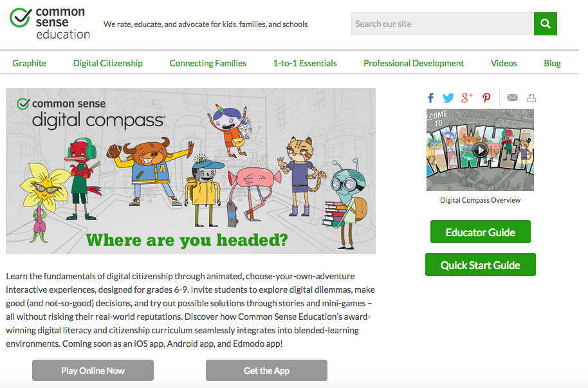
Task: Share the page on Facebook
Action: tap(430, 97)
